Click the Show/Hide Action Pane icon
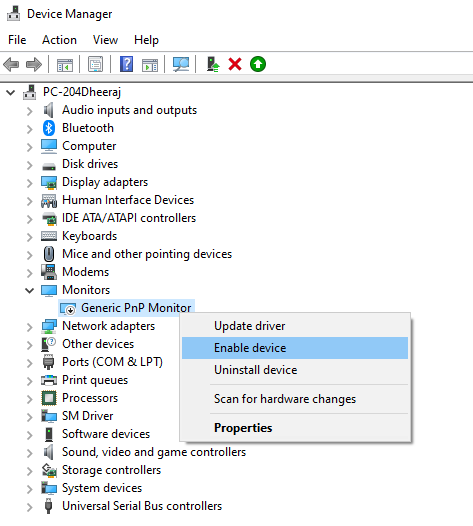473x526 pixels. click(150, 64)
